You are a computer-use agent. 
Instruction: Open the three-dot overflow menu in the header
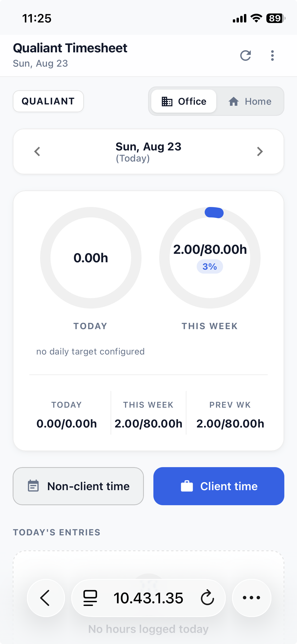272,56
